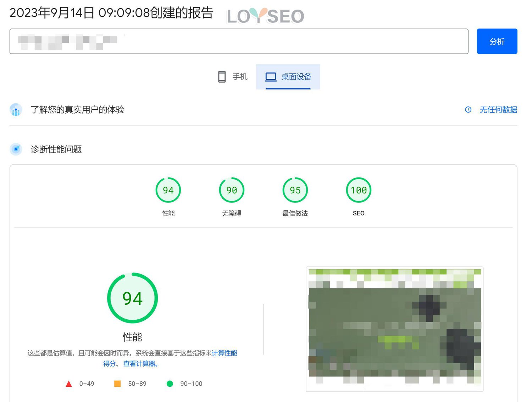The image size is (532, 402).
Task: Click the red triangle 0–49 legend icon
Action: click(x=69, y=384)
